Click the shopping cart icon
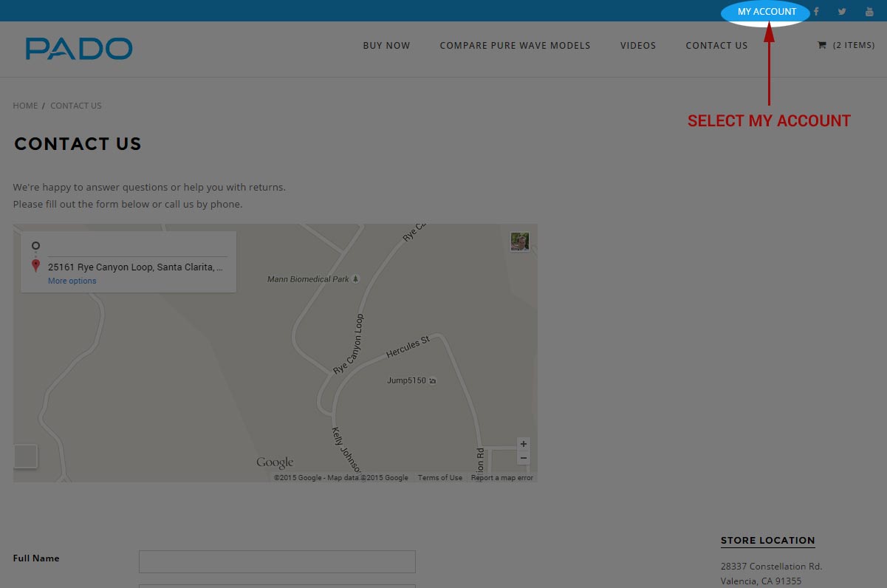 [x=822, y=46]
